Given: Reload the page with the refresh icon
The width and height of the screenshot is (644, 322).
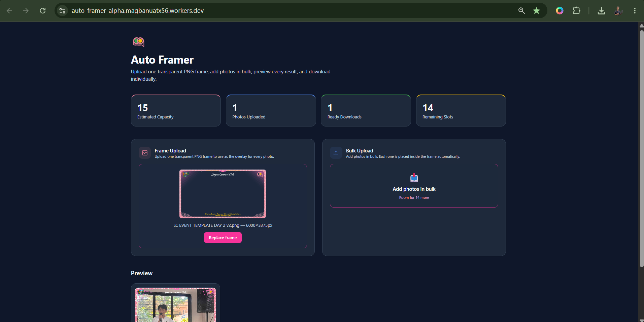Looking at the screenshot, I should coord(43,11).
